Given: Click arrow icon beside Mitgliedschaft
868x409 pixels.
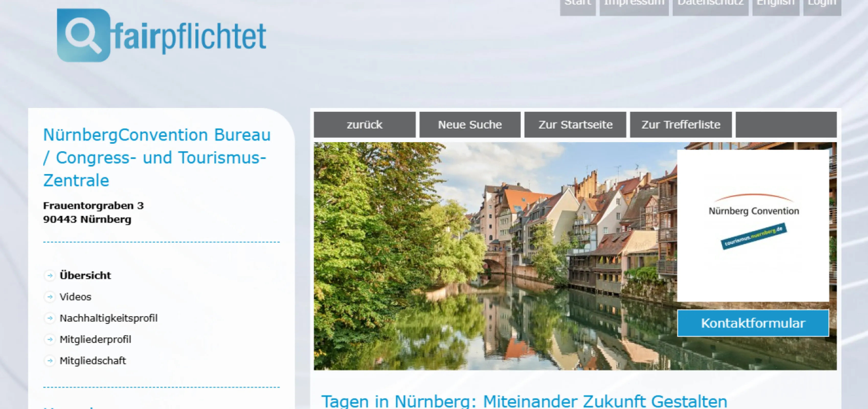Looking at the screenshot, I should pyautogui.click(x=50, y=360).
